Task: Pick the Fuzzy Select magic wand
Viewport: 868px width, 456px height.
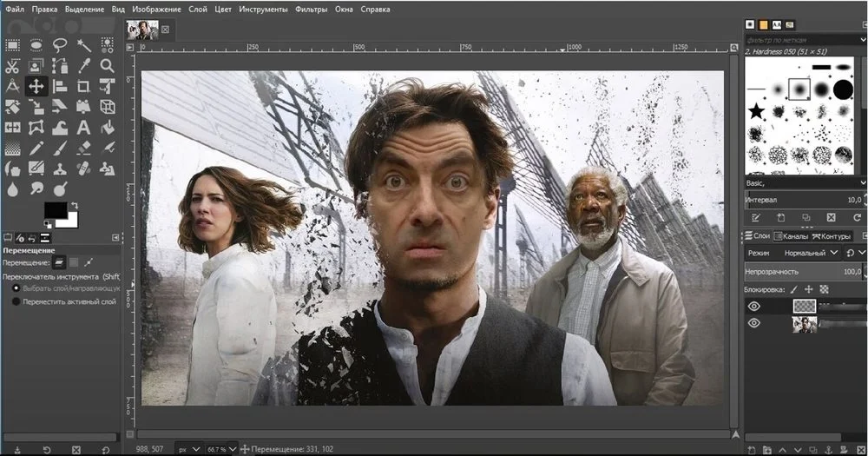Action: (x=84, y=44)
